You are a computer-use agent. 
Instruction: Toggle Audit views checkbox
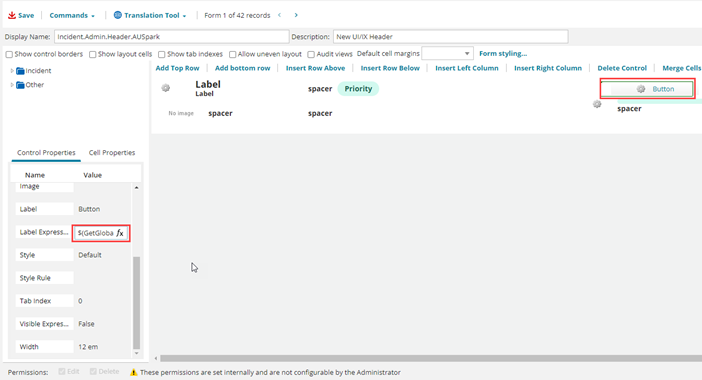[x=311, y=54]
